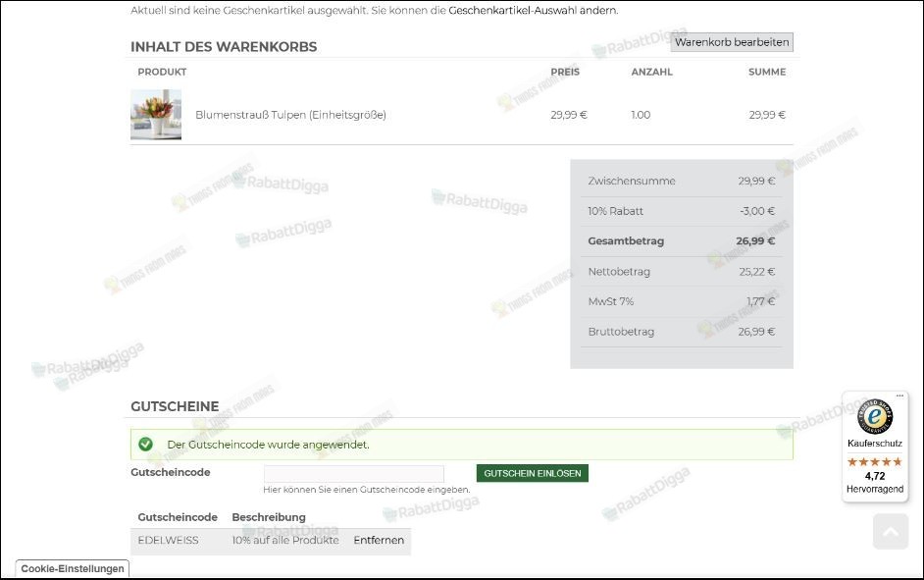Click the Käuferschutz label in widget
The height and width of the screenshot is (580, 924).
click(x=875, y=444)
